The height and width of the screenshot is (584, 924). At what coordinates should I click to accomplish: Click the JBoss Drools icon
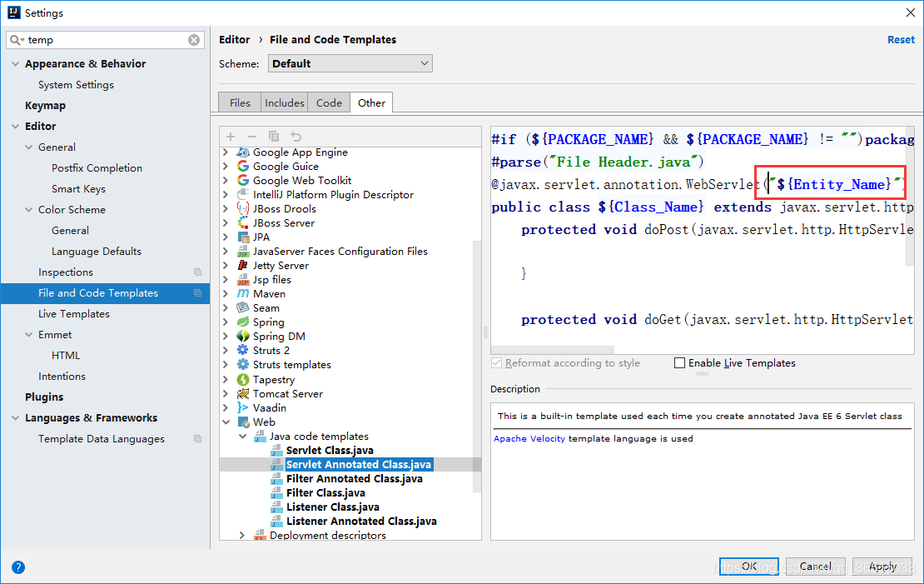(243, 209)
